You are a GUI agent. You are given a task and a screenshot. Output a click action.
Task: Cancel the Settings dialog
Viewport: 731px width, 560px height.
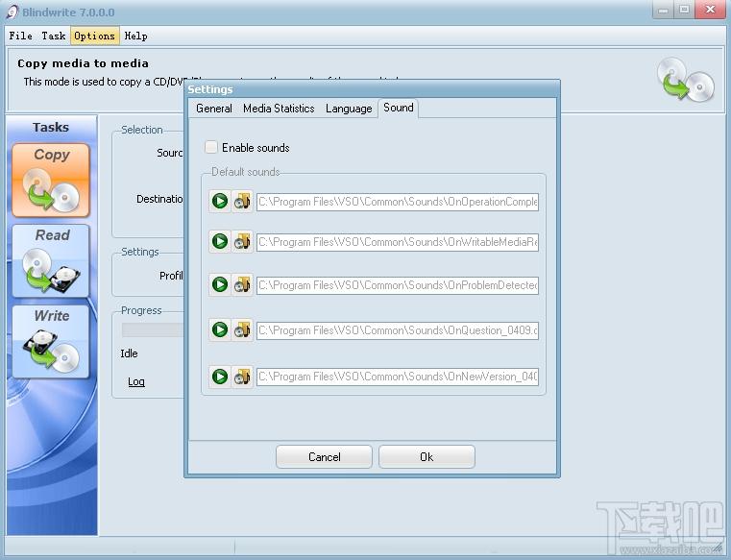(x=324, y=456)
